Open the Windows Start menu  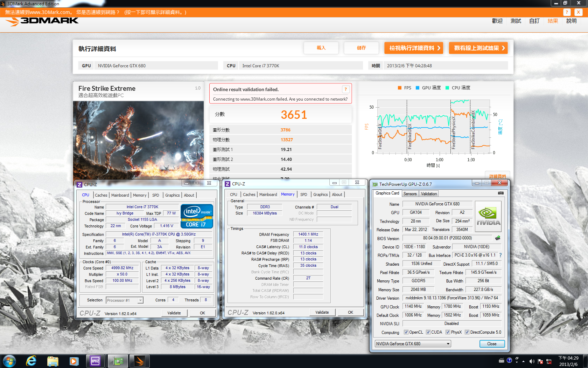tap(9, 361)
